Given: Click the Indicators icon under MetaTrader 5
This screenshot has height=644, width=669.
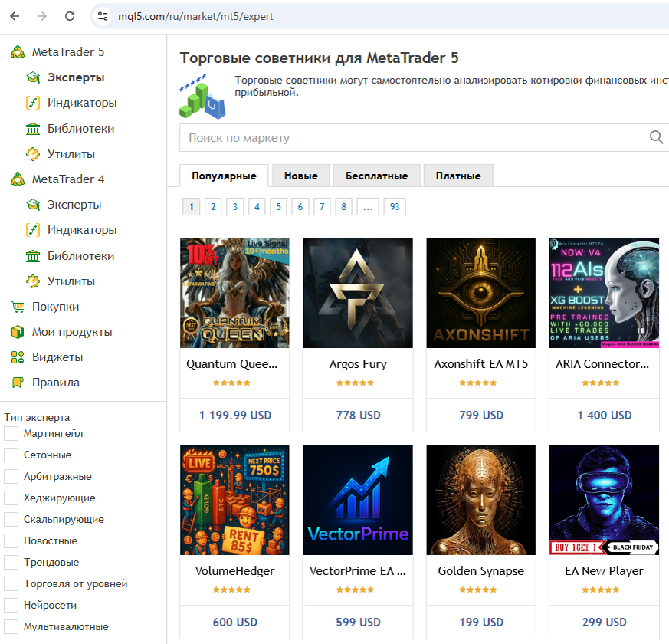Looking at the screenshot, I should coord(33,103).
